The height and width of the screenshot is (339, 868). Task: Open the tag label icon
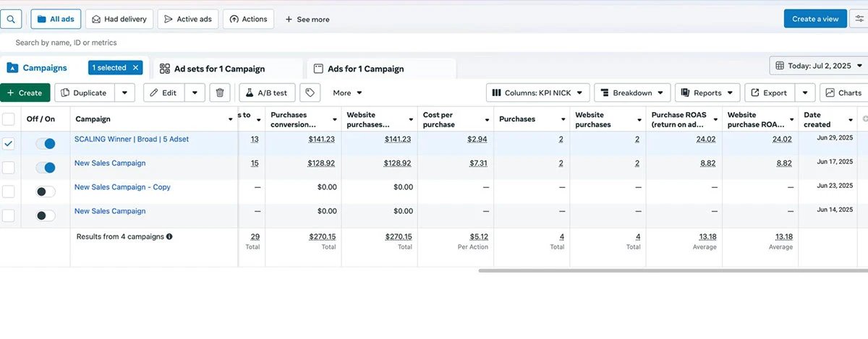coord(310,93)
